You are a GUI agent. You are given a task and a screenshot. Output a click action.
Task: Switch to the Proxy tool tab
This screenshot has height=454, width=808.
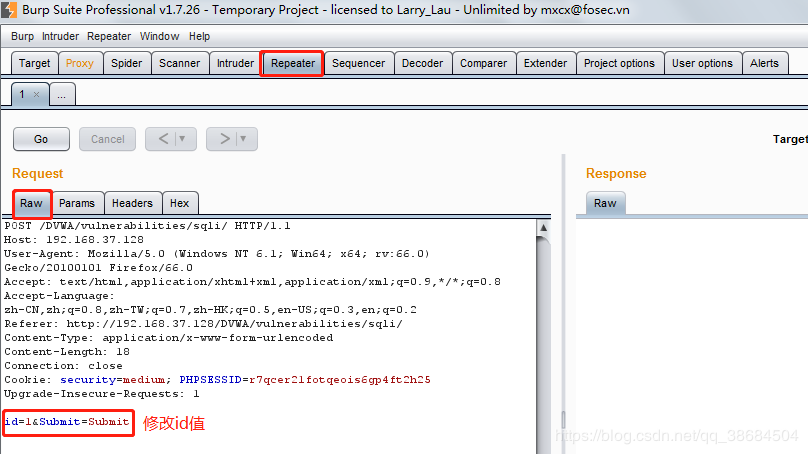coord(80,63)
